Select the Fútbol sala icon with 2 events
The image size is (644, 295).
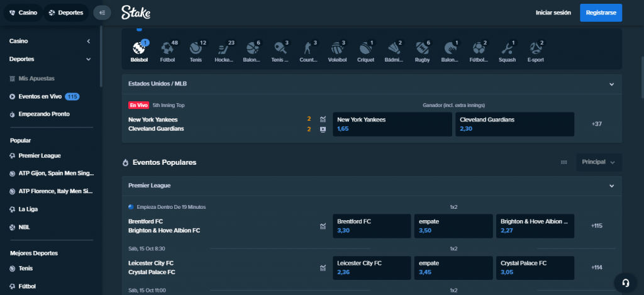point(479,48)
